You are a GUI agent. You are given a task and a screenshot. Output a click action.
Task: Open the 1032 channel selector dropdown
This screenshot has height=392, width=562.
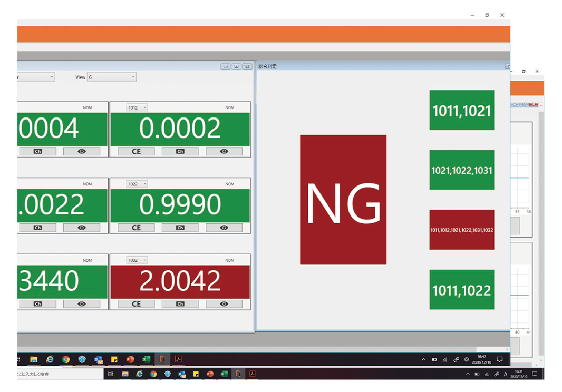137,260
